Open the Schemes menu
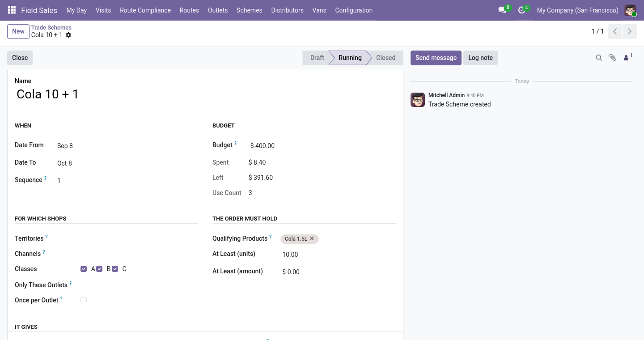 [x=250, y=10]
